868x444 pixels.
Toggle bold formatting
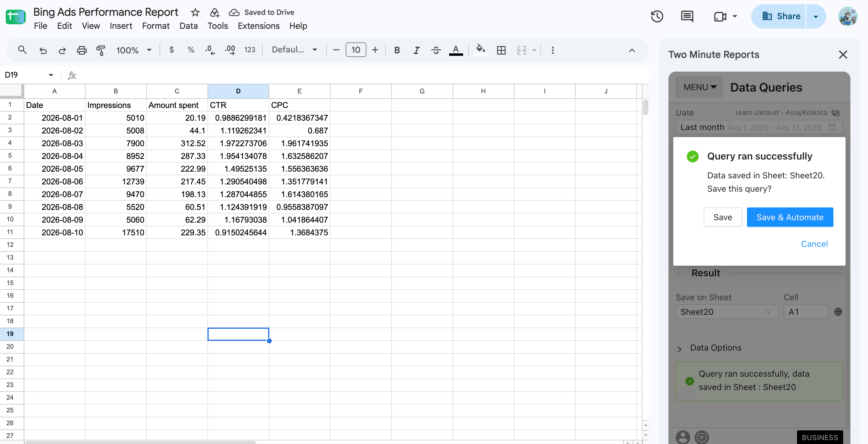[397, 50]
